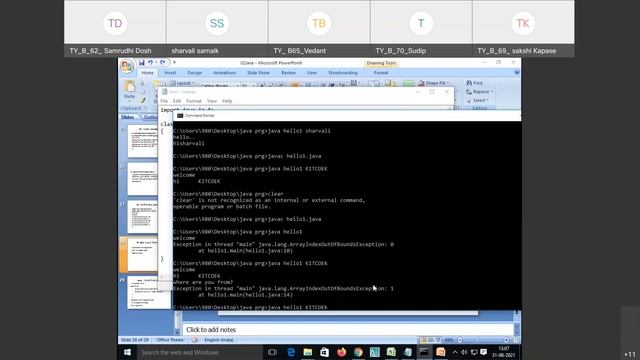This screenshot has width=640, height=360.
Task: Click the Paste button in the ribbon
Action: (129, 90)
